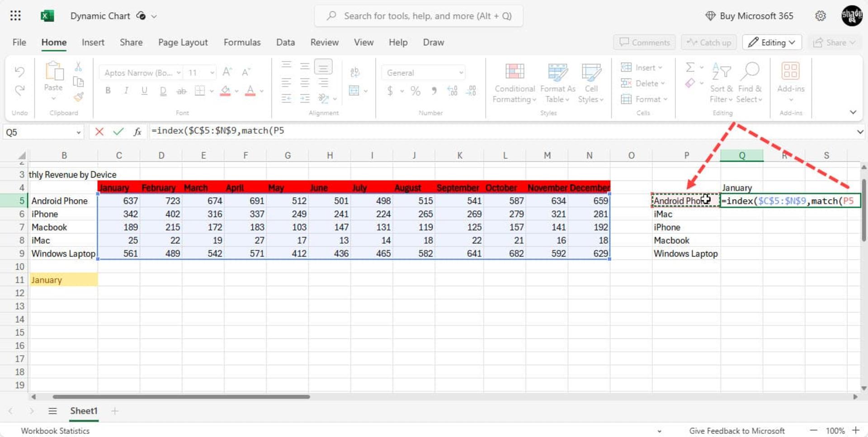Click the Clear eraser icon

690,83
